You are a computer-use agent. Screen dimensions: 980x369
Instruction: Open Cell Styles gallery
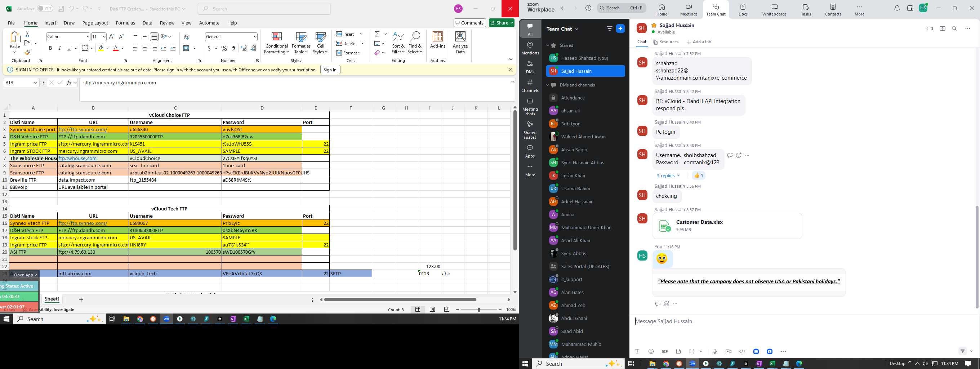320,43
